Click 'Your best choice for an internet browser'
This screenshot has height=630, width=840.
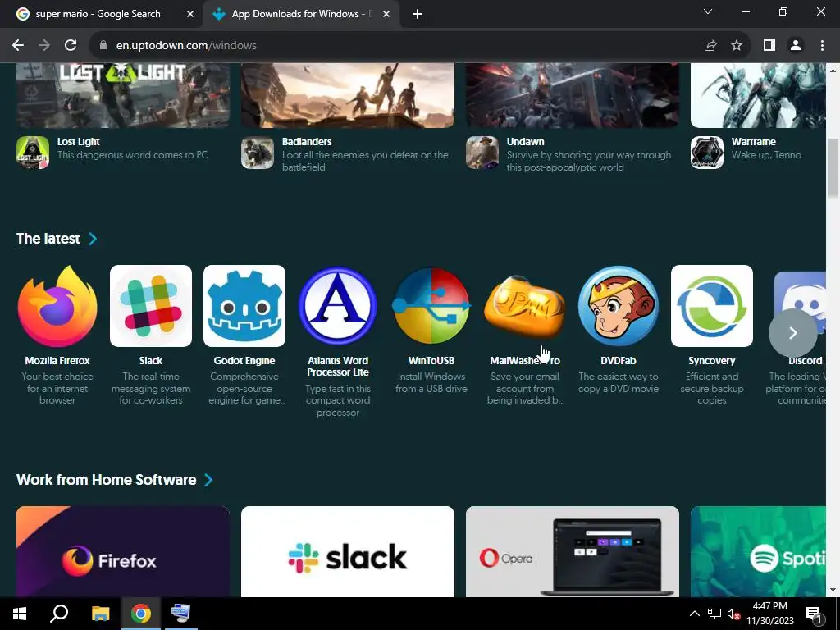coord(57,388)
